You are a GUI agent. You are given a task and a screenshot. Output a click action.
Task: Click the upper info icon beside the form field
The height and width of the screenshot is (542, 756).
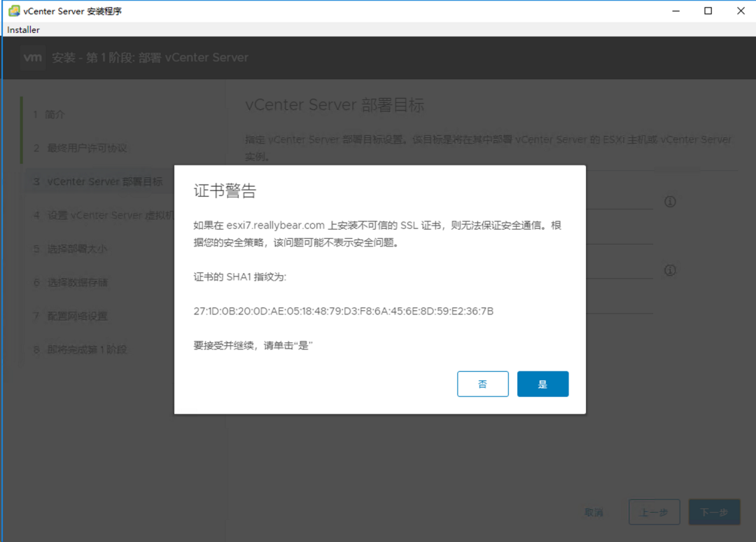click(670, 202)
